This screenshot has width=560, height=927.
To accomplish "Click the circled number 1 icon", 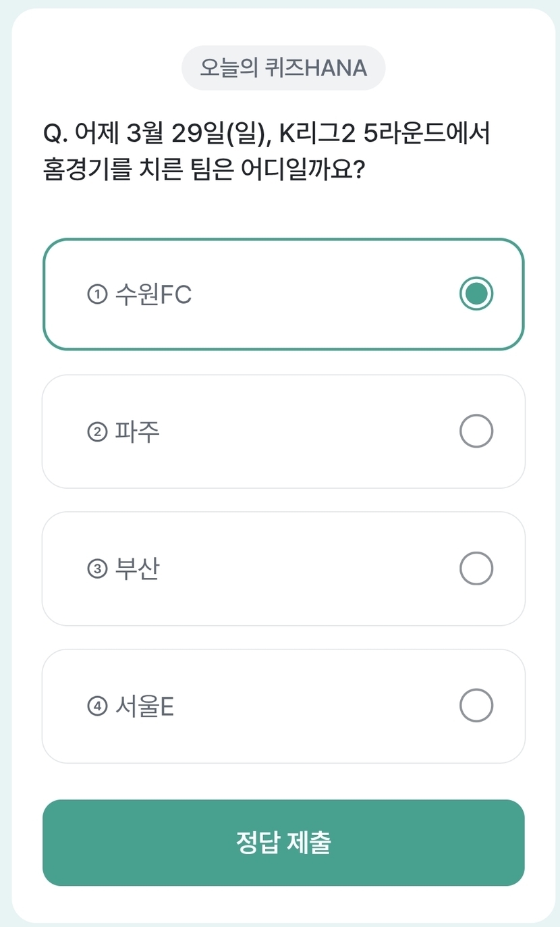I will [98, 294].
